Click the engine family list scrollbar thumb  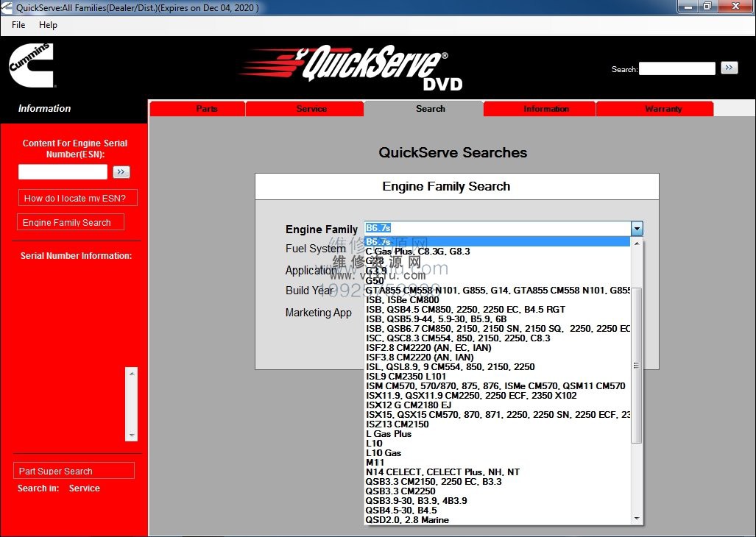(x=637, y=366)
